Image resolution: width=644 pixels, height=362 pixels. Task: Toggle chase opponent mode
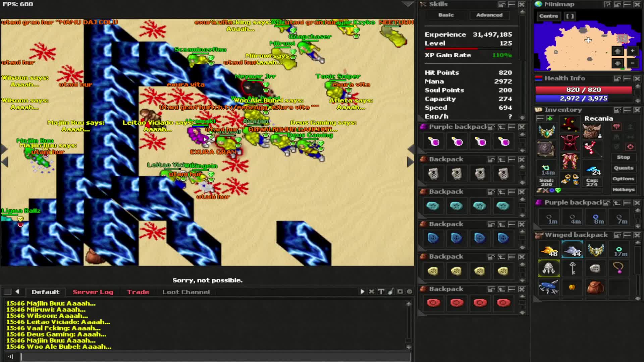pos(630,137)
